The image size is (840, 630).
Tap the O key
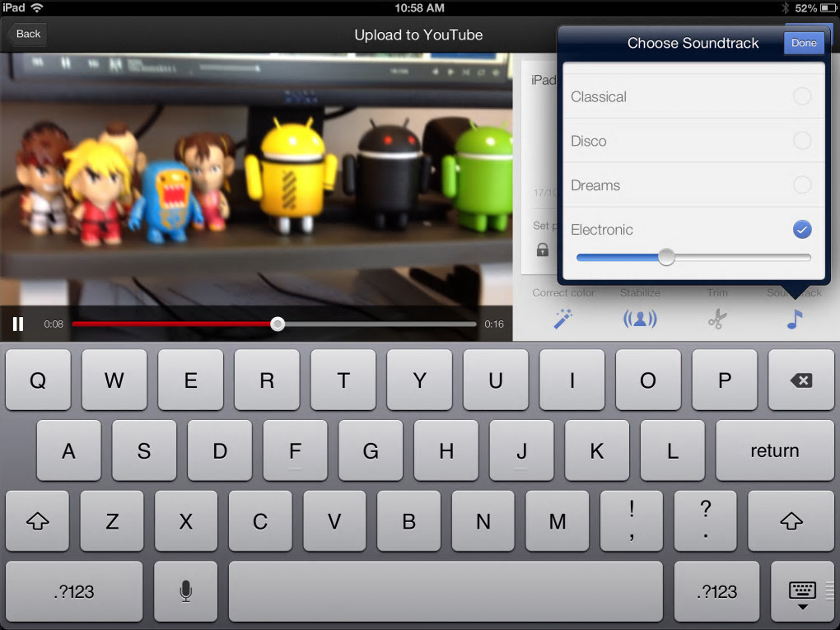pyautogui.click(x=648, y=380)
